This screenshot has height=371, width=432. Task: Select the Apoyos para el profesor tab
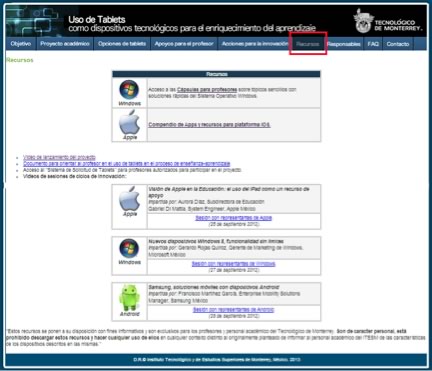click(x=184, y=44)
